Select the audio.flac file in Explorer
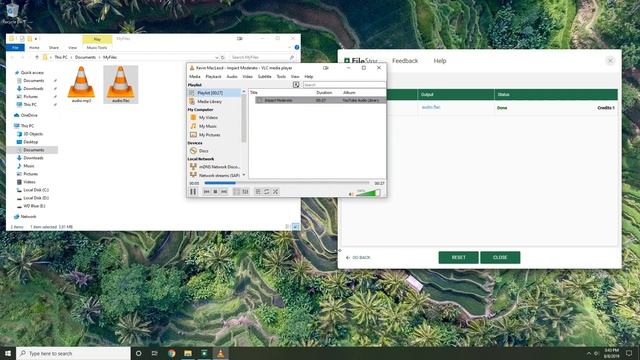 click(120, 84)
